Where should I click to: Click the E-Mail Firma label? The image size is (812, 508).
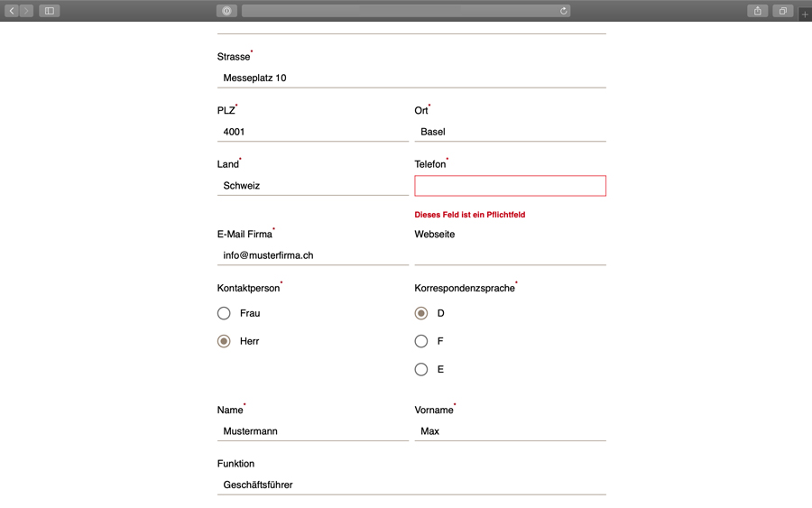pos(245,234)
